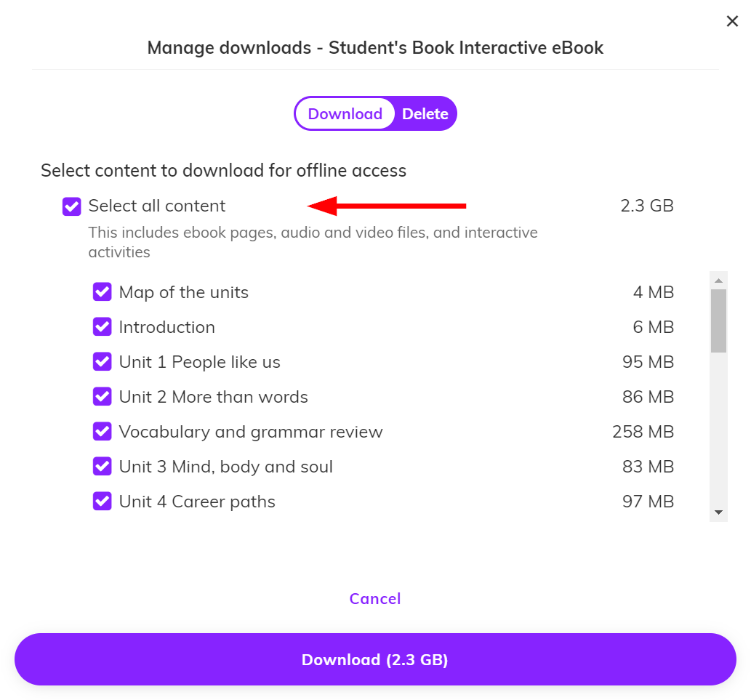This screenshot has width=751, height=700.
Task: Untick Unit 1 People like us
Action: pyautogui.click(x=102, y=362)
